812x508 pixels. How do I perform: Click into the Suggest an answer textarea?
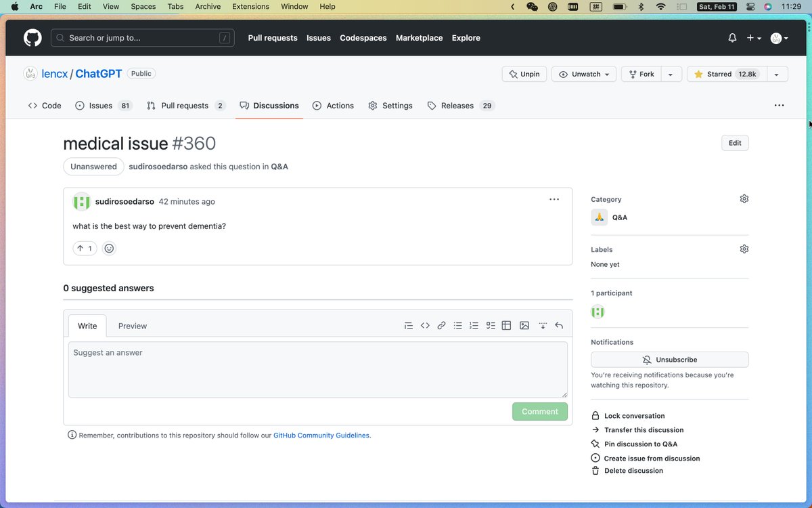(318, 370)
